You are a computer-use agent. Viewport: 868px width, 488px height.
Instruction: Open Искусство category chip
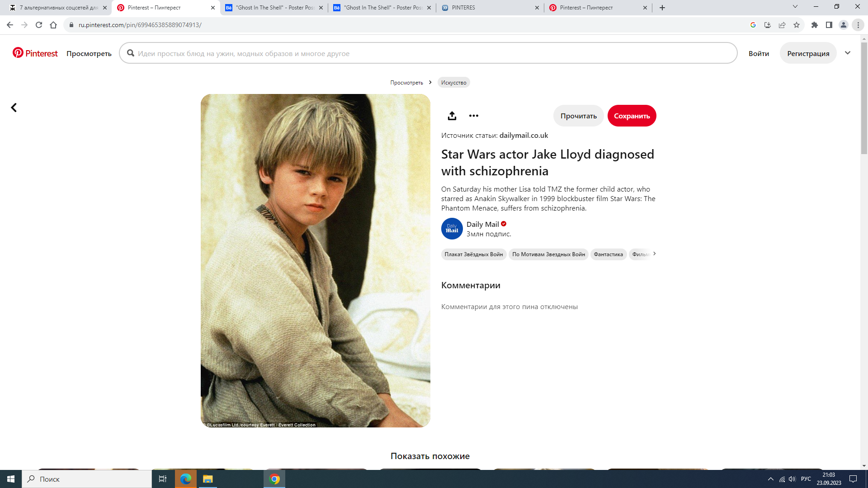tap(453, 83)
